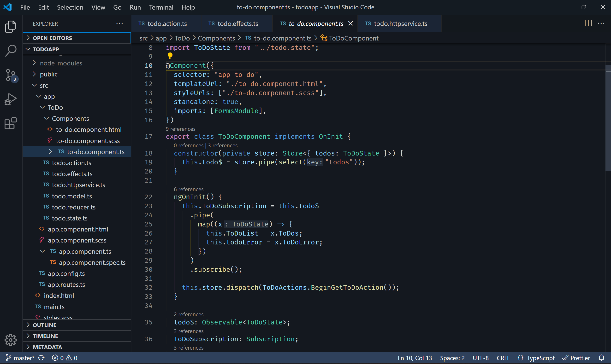This screenshot has height=364, width=611.
Task: Open Source Control view with badge
Action: 11,75
